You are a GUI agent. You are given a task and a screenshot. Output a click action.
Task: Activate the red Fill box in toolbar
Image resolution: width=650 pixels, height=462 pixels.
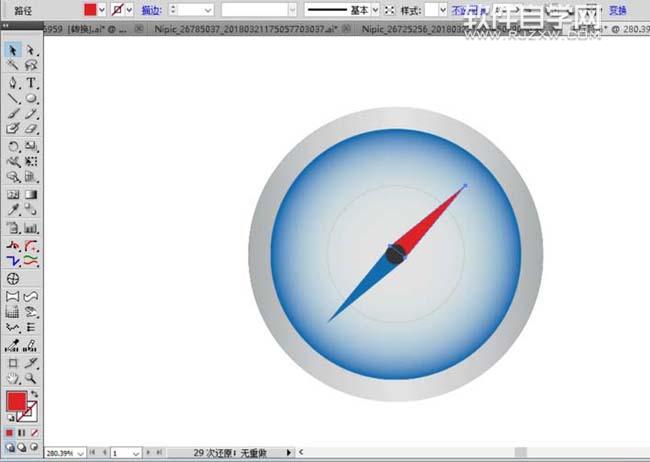(x=17, y=401)
